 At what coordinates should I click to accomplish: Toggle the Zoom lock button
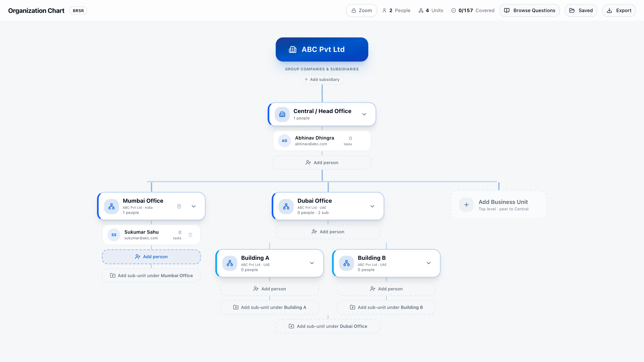coord(362,11)
